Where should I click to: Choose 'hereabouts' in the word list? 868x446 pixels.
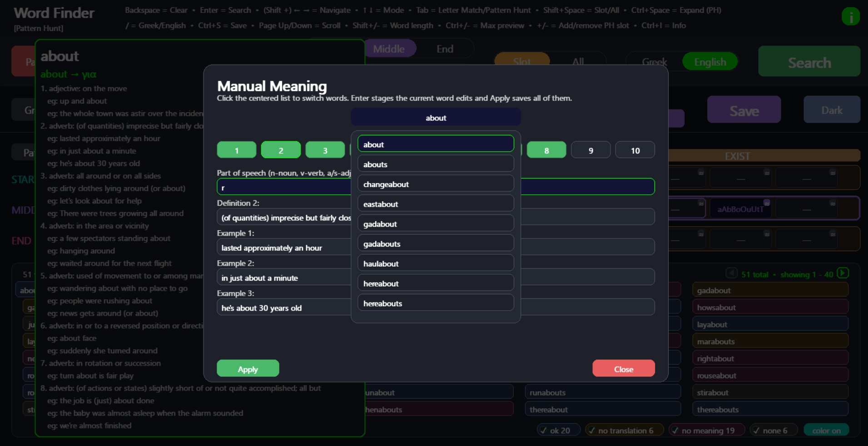coord(436,303)
